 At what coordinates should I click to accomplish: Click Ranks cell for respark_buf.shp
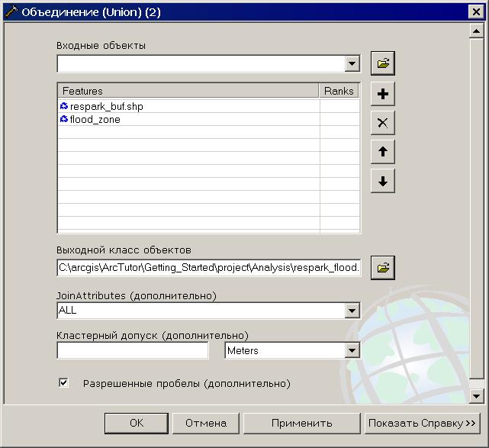point(339,106)
